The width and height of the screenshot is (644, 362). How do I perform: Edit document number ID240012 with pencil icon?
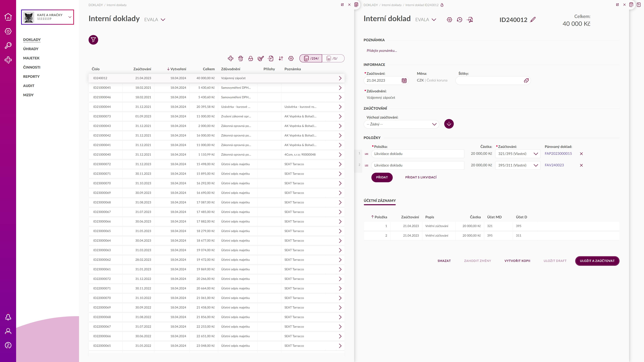pos(533,19)
